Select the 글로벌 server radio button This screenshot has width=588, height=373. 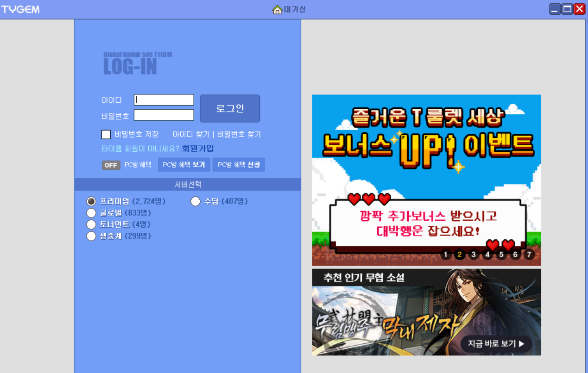(91, 213)
